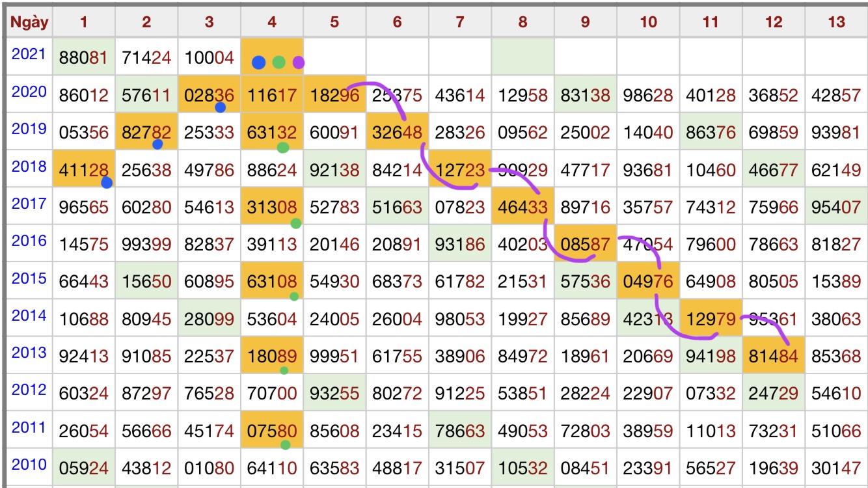Select the cell with value 10004
The height and width of the screenshot is (488, 868).
209,57
